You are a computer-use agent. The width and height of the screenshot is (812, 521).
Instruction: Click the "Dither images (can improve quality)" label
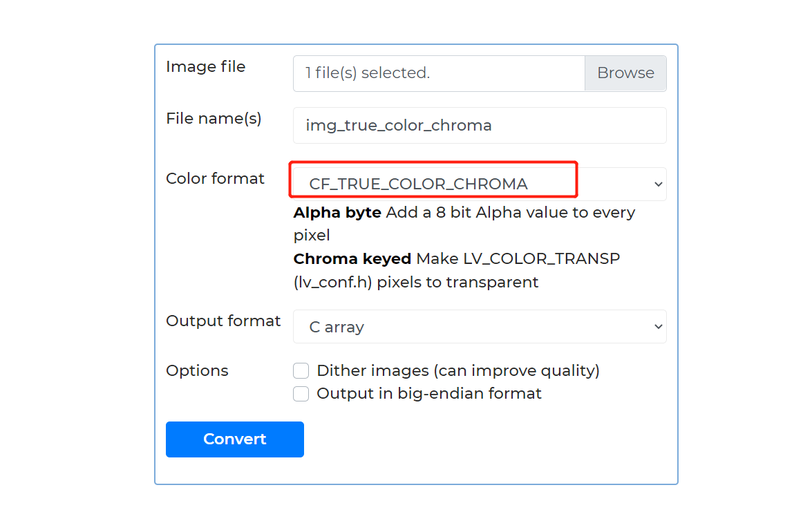pyautogui.click(x=457, y=371)
